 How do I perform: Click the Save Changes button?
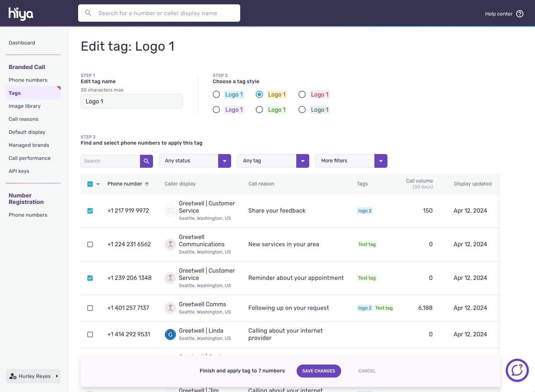click(318, 371)
